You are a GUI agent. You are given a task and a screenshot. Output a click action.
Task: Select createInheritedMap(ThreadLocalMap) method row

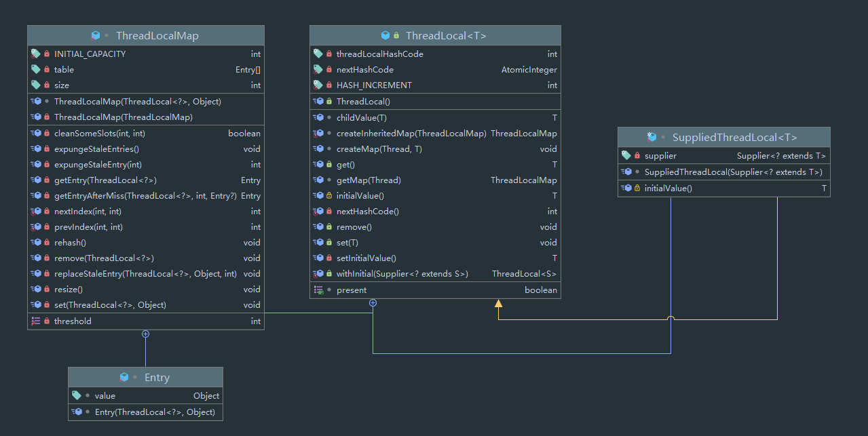pos(411,134)
